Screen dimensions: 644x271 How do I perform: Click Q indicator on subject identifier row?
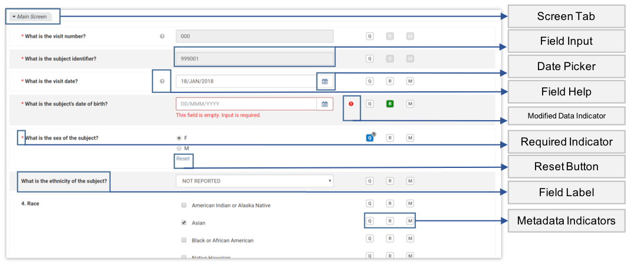[x=369, y=59]
